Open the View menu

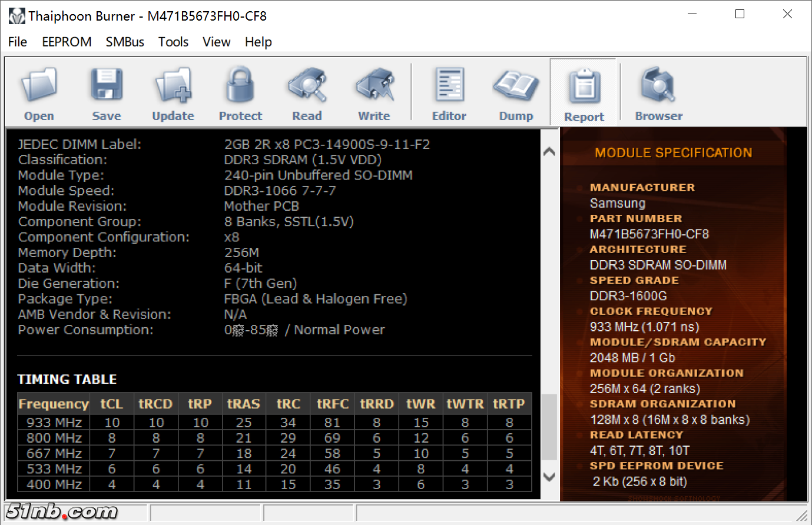216,42
